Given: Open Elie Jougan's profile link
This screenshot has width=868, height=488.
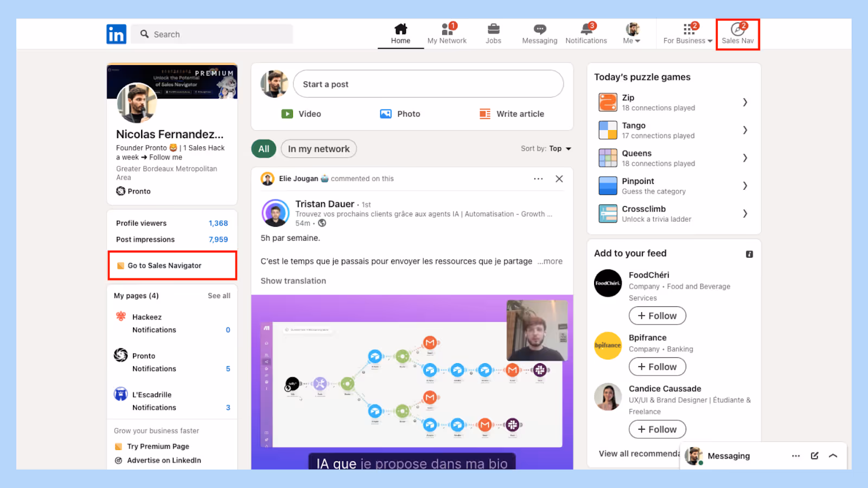Looking at the screenshot, I should point(298,178).
